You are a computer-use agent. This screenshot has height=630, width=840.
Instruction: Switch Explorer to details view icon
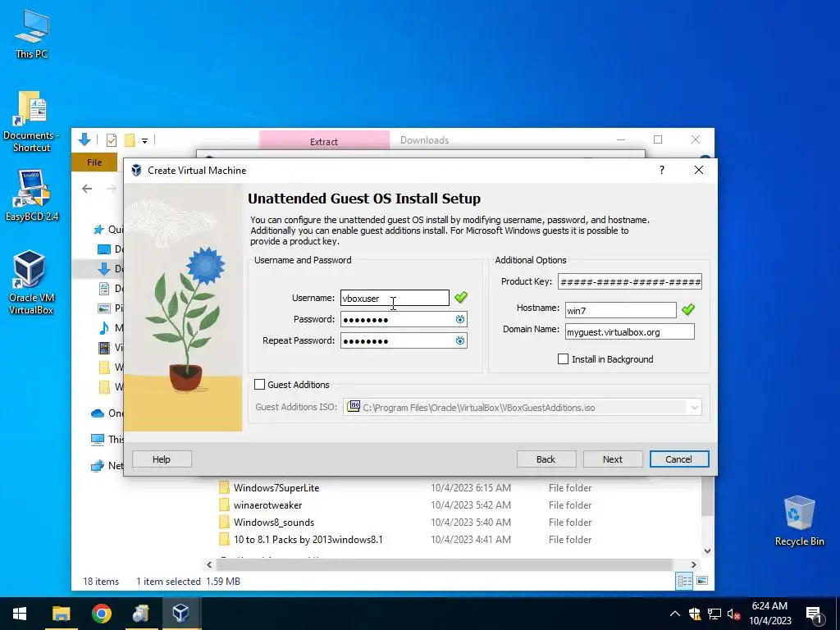(684, 582)
